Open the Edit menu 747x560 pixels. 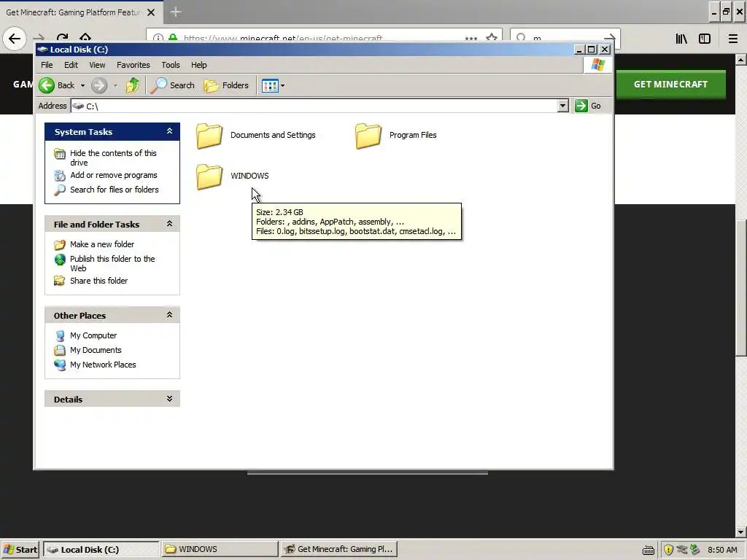pos(71,65)
